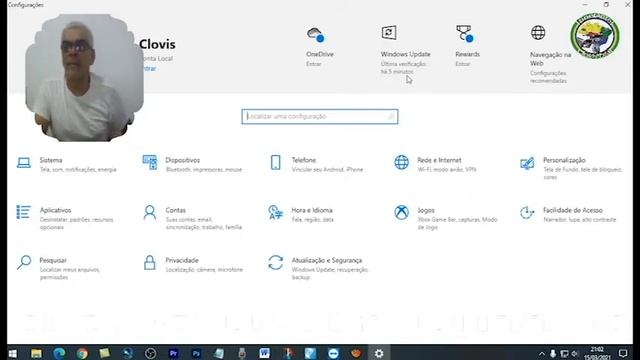This screenshot has height=360, width=640.
Task: Open the Contas settings category
Action: tap(193, 218)
